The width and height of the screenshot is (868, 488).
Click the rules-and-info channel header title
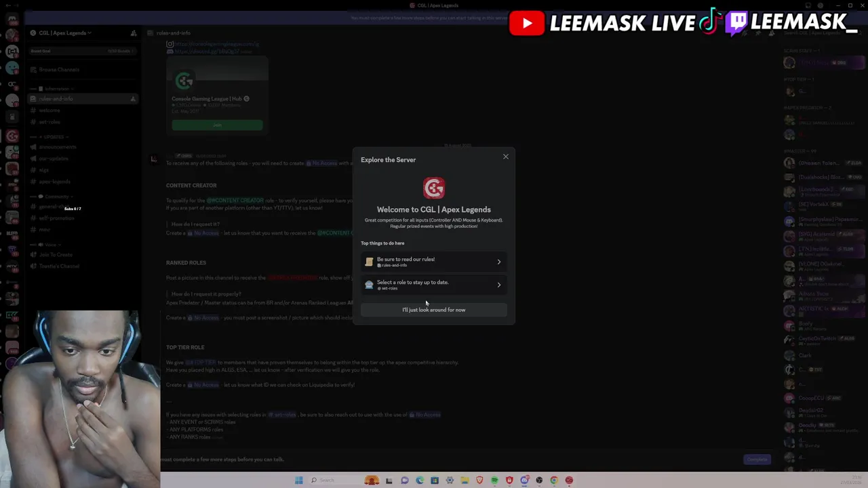173,33
